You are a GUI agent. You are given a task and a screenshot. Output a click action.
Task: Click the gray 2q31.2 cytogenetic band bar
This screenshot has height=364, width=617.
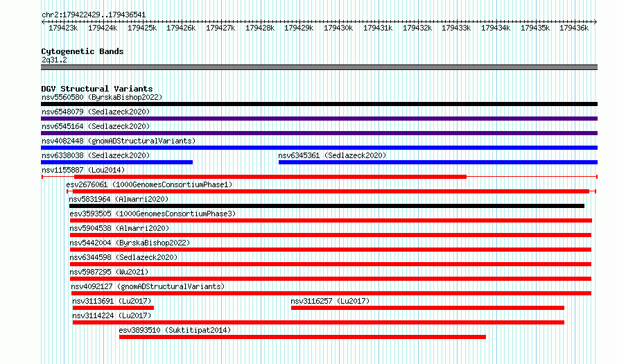point(319,67)
